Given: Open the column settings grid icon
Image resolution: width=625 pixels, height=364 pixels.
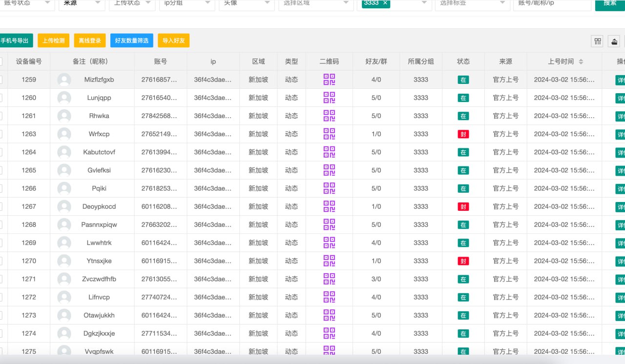Looking at the screenshot, I should [x=597, y=41].
